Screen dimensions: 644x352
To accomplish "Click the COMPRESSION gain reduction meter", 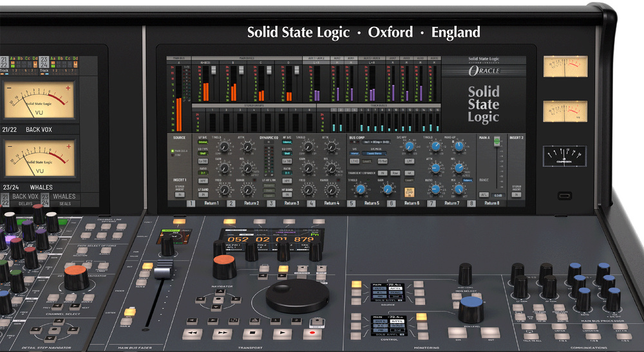I will (564, 156).
